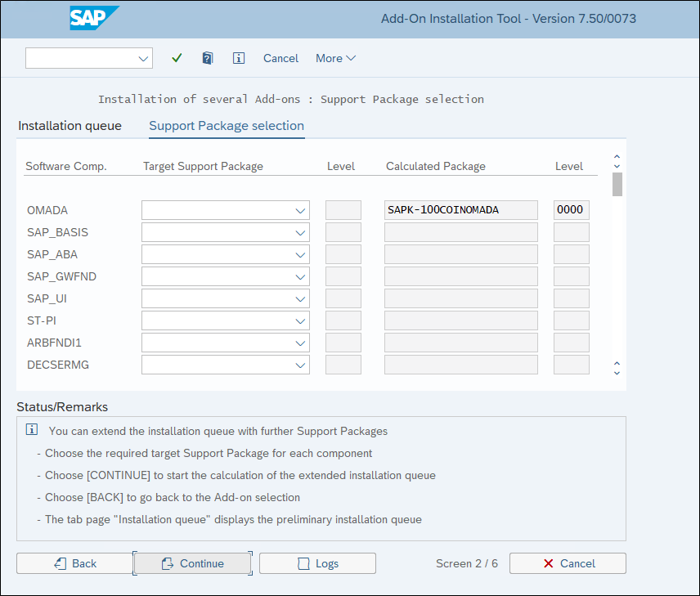700x596 pixels.
Task: Open SAP_UI target support package dropdown
Action: (300, 298)
